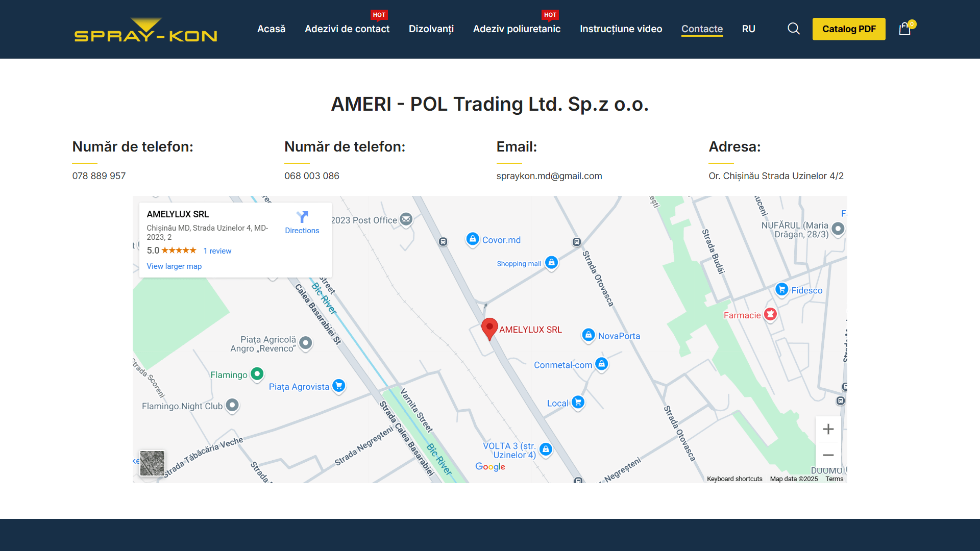Open map Terms link
980x551 pixels.
(835, 479)
